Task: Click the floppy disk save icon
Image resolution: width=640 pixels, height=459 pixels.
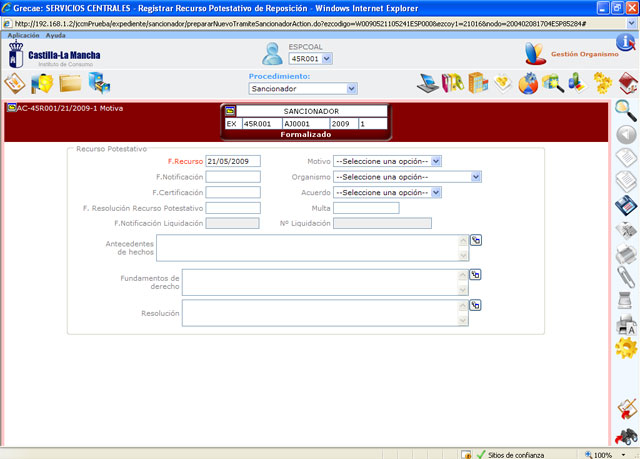Action: coord(626,205)
